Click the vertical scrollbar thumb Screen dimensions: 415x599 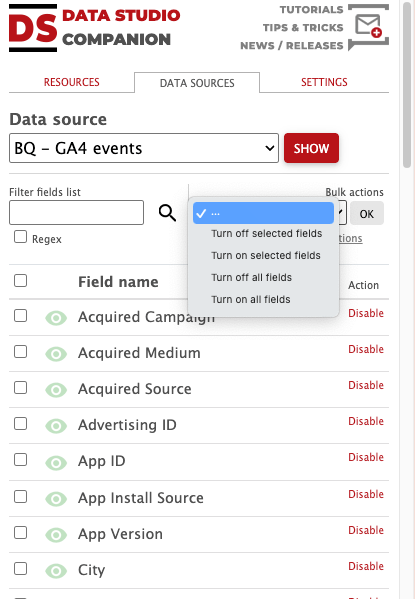pyautogui.click(x=407, y=84)
